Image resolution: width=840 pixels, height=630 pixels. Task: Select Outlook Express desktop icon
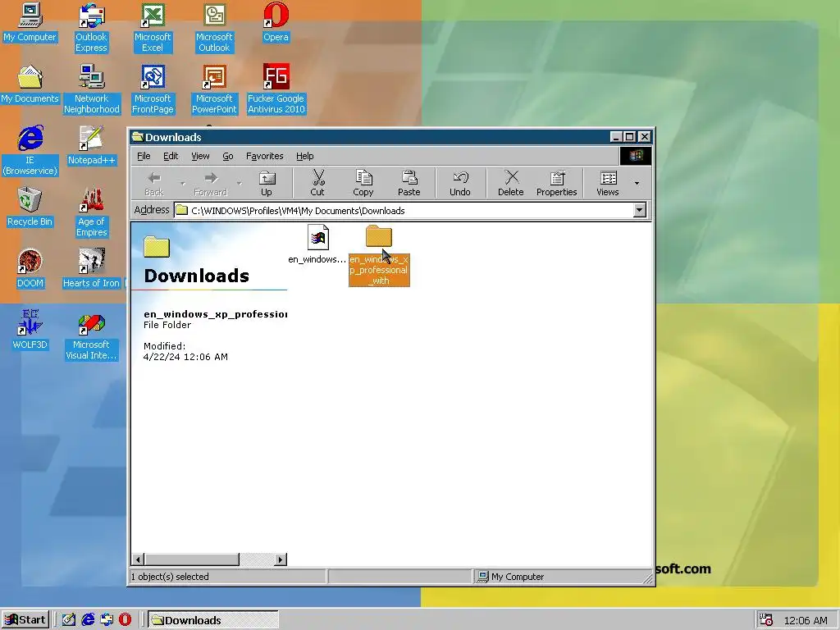click(x=91, y=28)
